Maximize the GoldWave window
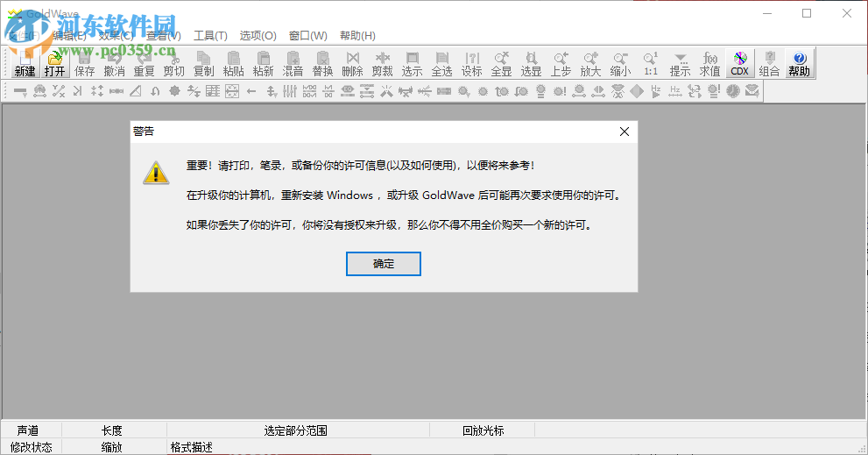Viewport: 868px width, 455px height. (x=807, y=13)
